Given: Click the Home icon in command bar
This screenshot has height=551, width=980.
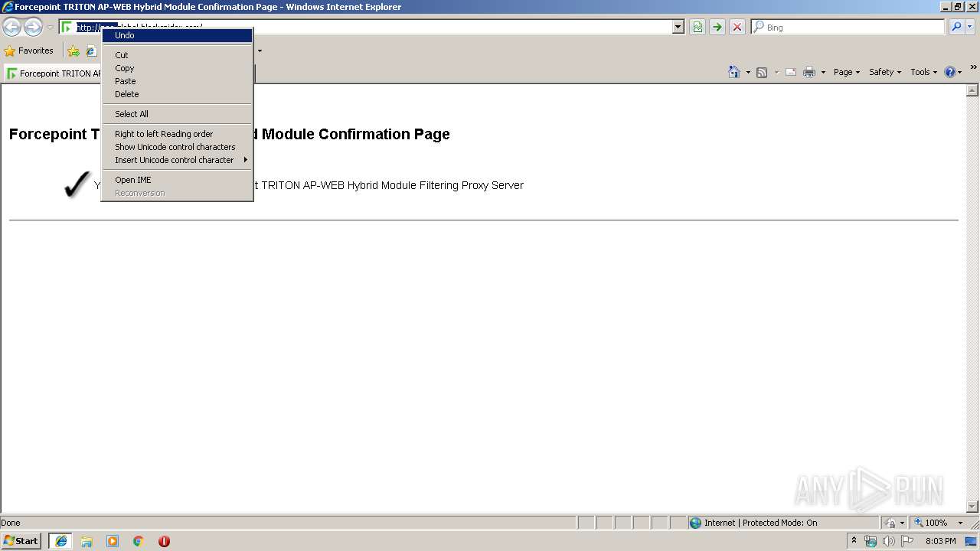Looking at the screenshot, I should click(734, 72).
